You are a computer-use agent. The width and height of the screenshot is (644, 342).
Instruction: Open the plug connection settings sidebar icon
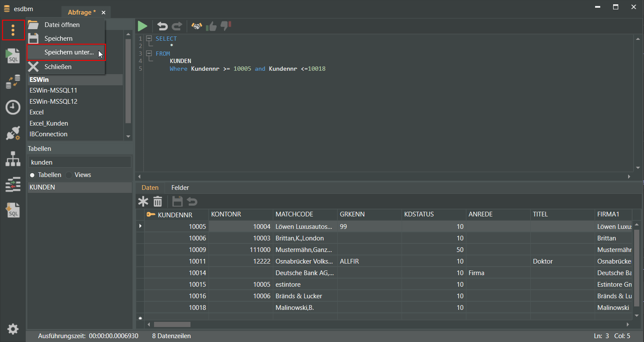(x=13, y=133)
